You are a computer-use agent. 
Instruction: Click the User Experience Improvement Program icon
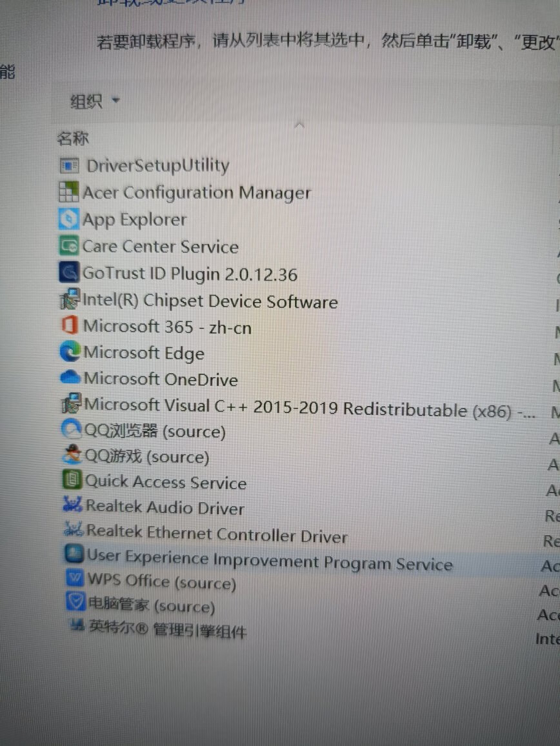(74, 553)
